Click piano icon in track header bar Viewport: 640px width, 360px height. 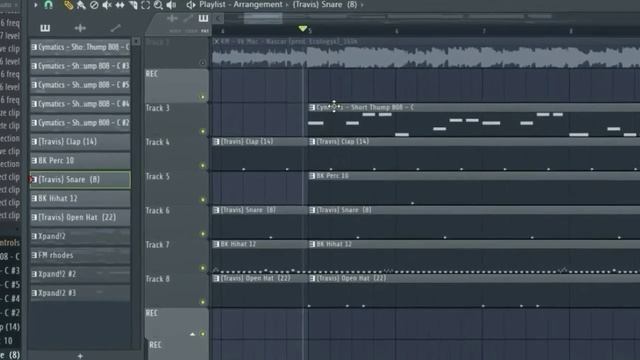[203, 18]
